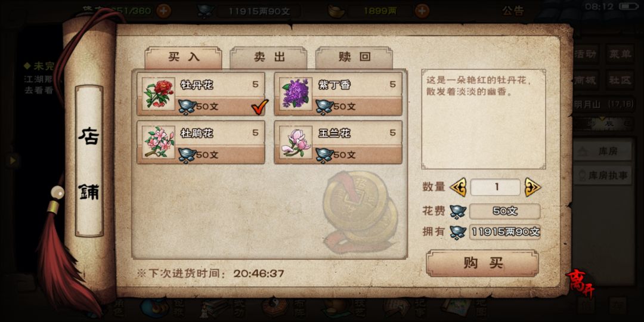This screenshot has width=644, height=322.
Task: Select the 库房执事 storeroom steward entry
Action: [x=602, y=175]
